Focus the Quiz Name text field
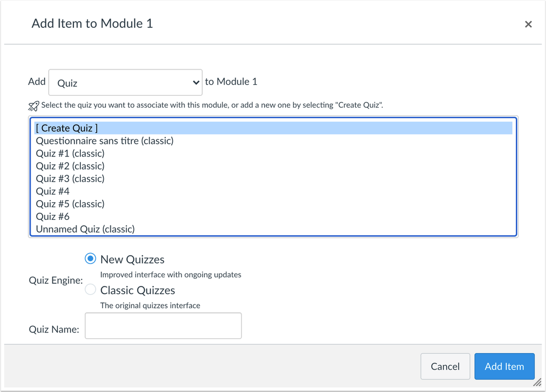546x392 pixels. click(163, 325)
